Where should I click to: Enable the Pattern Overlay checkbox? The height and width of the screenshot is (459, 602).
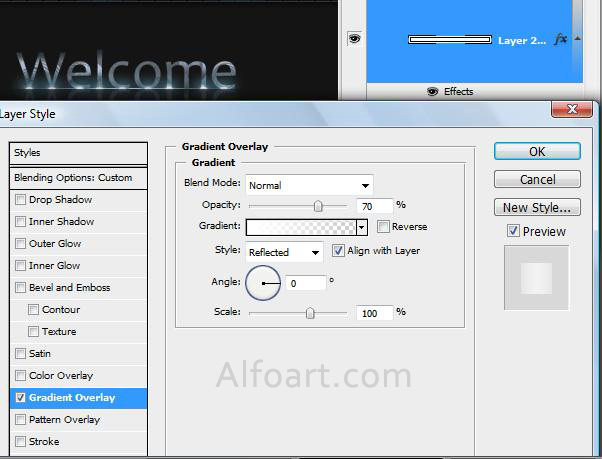20,419
